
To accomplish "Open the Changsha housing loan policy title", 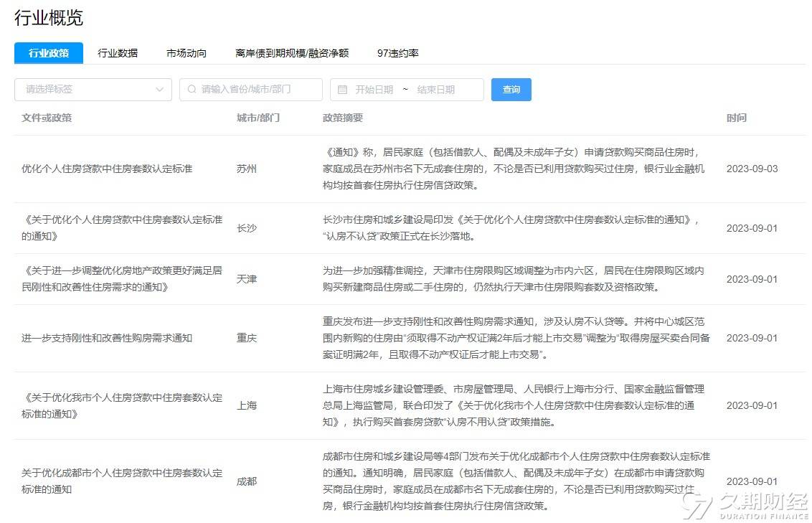I will click(122, 227).
